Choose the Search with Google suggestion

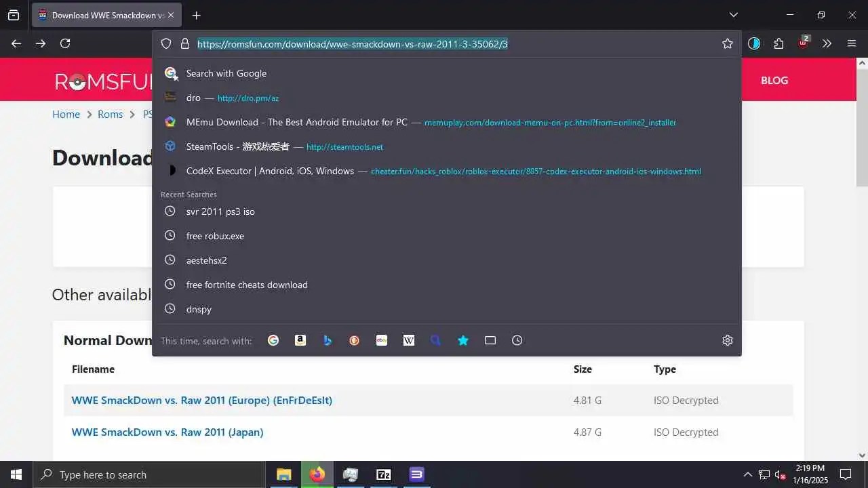click(447, 73)
